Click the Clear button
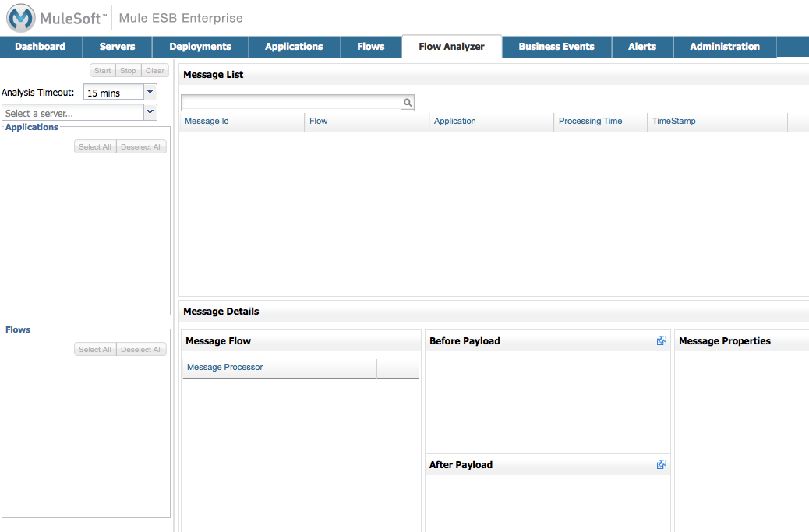This screenshot has width=809, height=532. click(x=155, y=71)
